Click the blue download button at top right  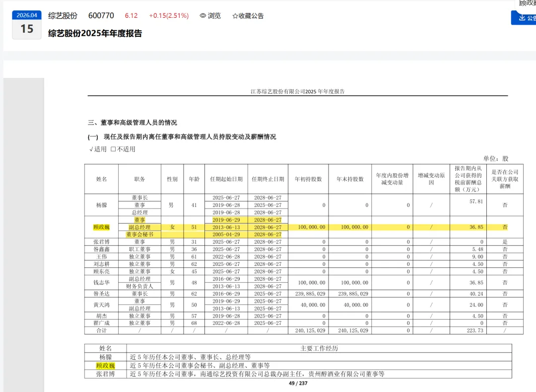click(524, 18)
